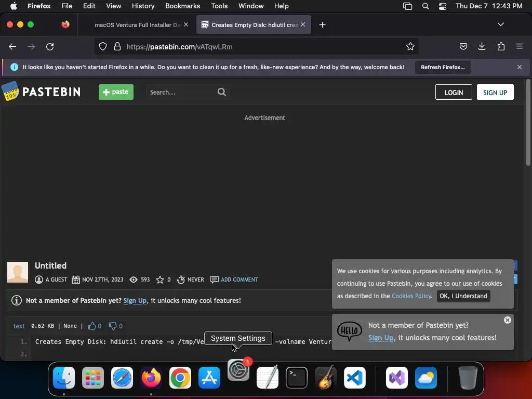Image resolution: width=532 pixels, height=399 pixels.
Task: Open Finder from the Dock
Action: pyautogui.click(x=64, y=378)
